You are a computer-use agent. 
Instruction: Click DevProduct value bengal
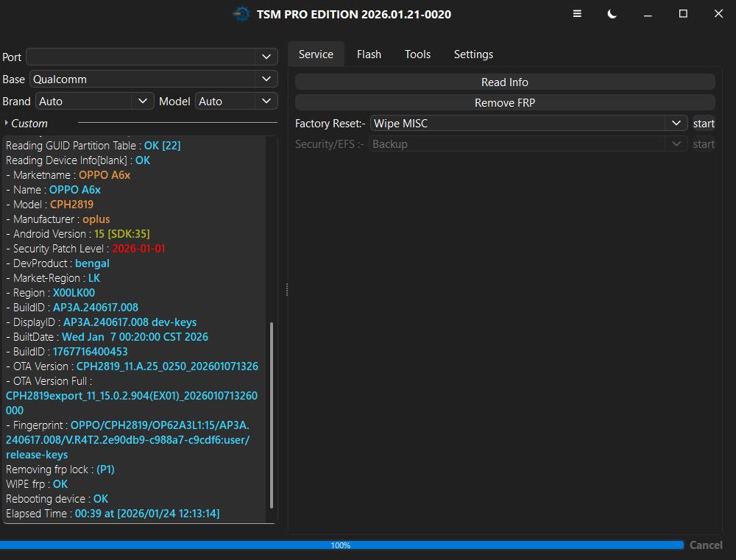92,263
